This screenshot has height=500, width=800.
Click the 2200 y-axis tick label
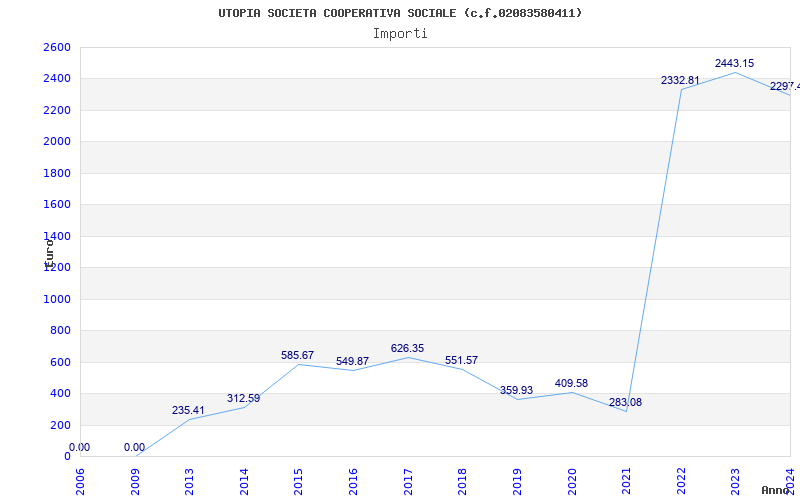point(57,110)
